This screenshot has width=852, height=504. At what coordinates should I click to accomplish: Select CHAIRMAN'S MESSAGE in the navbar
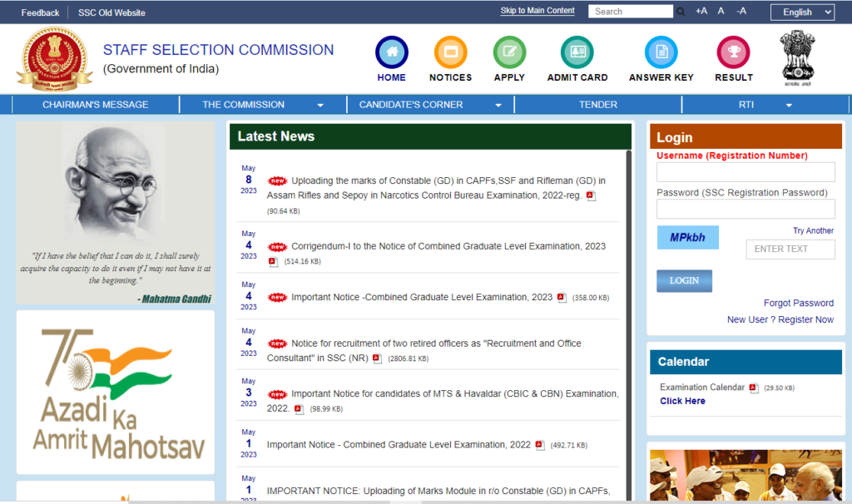94,104
